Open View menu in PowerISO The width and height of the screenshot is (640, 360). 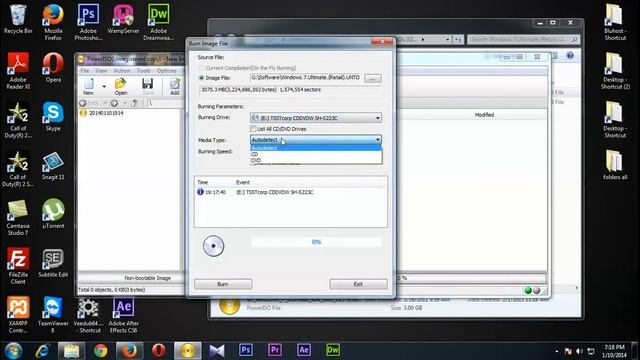[x=101, y=71]
